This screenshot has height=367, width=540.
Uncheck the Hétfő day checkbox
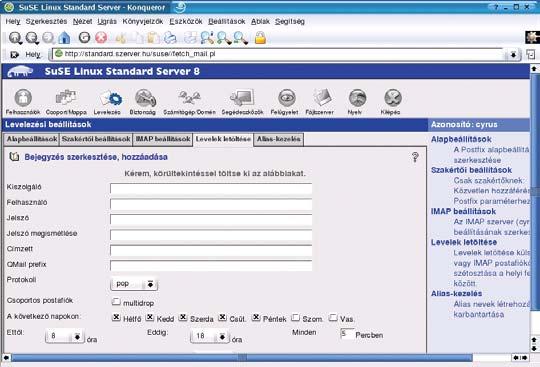coord(116,317)
